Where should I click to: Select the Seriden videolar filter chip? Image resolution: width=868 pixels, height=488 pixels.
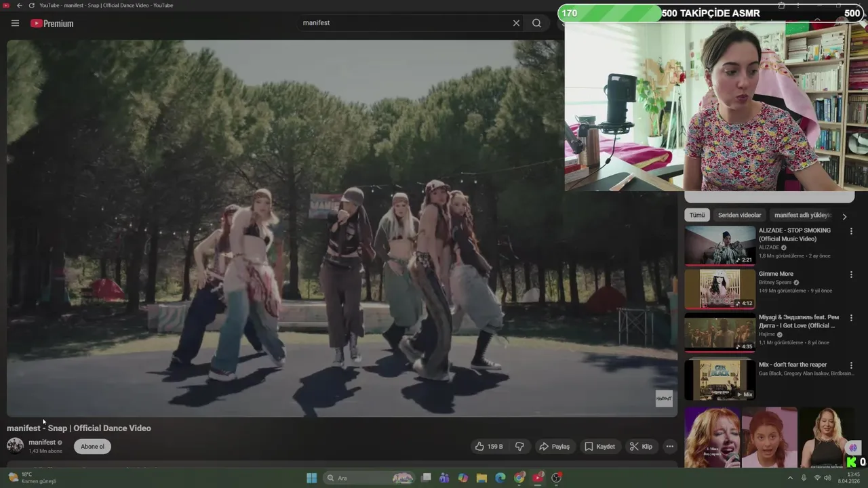click(740, 215)
